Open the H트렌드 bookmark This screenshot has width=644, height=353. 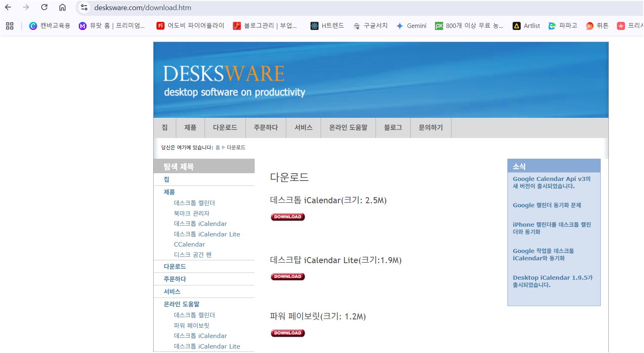(x=327, y=26)
